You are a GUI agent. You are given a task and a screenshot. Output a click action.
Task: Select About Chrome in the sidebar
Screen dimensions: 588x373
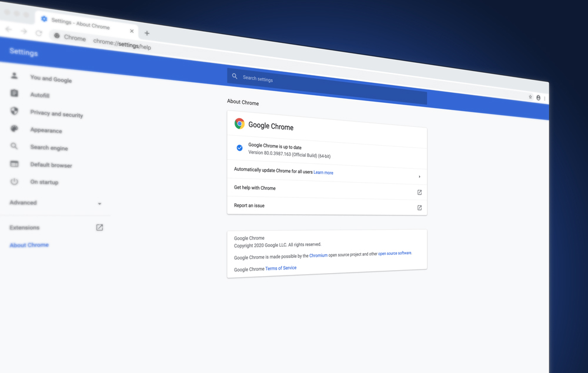pyautogui.click(x=29, y=245)
